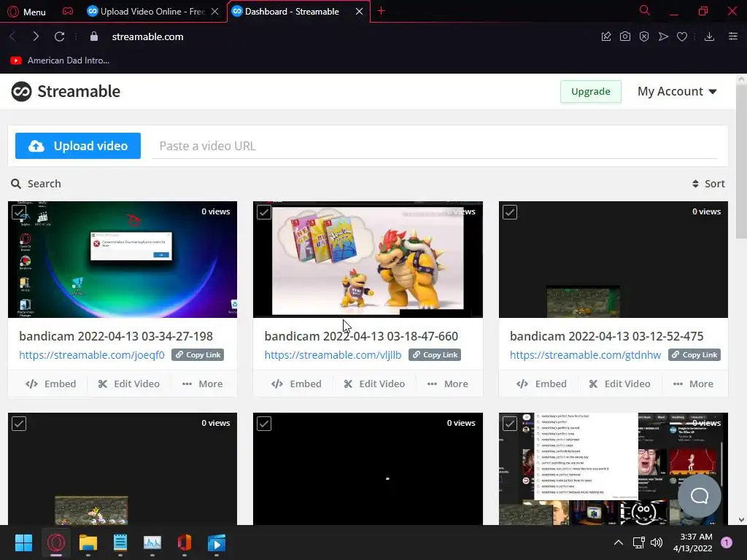The width and height of the screenshot is (747, 560).
Task: Reload the page with the refresh icon
Action: (59, 36)
